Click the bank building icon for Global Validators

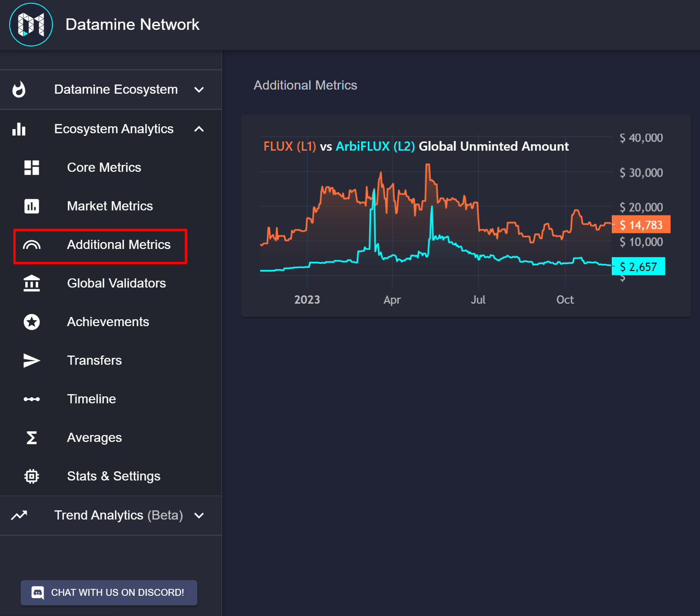point(32,283)
